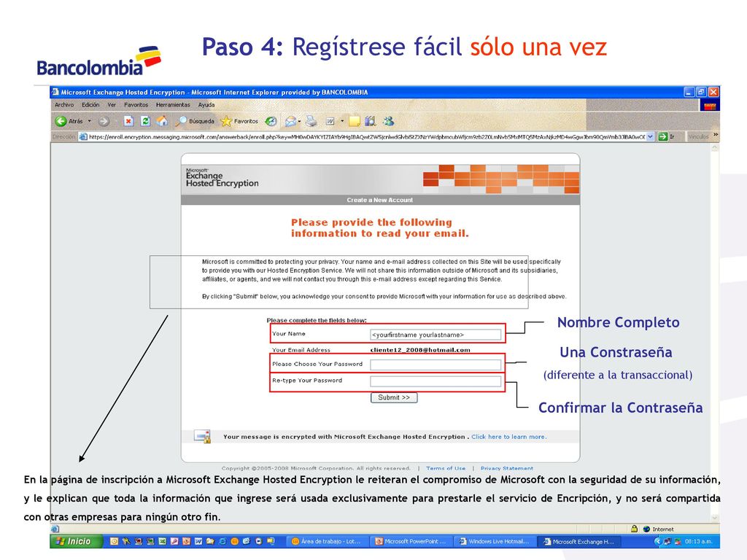Open the Herramientas menu
Screen dimensions: 747x560
[x=173, y=105]
